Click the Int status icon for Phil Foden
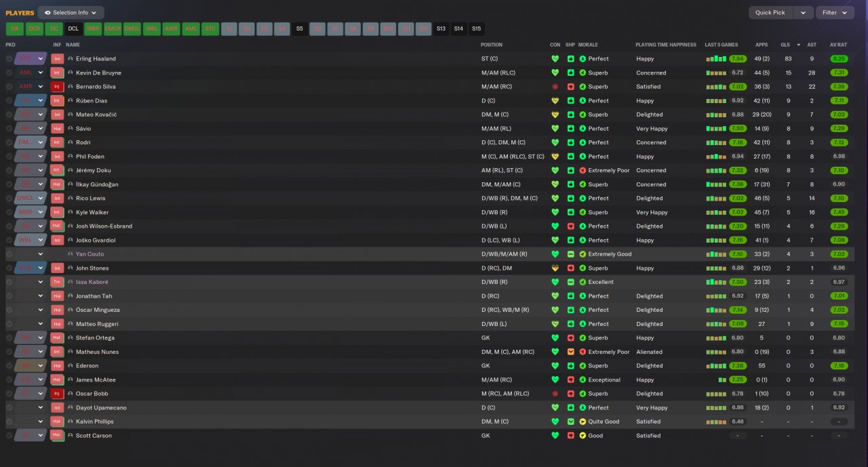 [x=57, y=157]
